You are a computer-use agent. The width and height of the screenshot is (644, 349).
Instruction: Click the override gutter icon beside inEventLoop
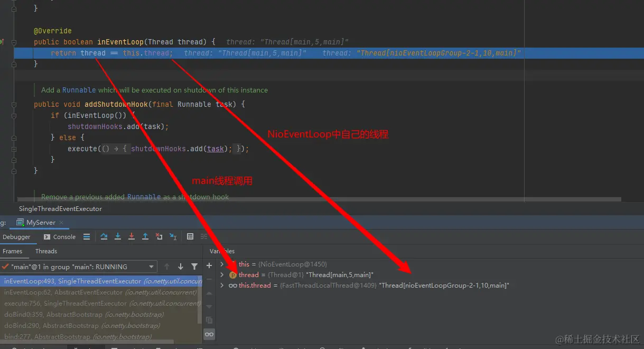2,42
